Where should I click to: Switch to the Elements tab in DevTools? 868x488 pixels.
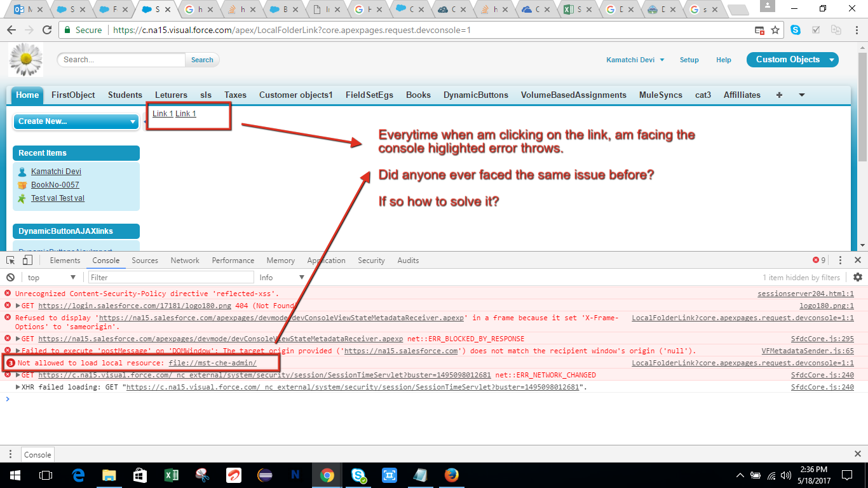(65, 260)
